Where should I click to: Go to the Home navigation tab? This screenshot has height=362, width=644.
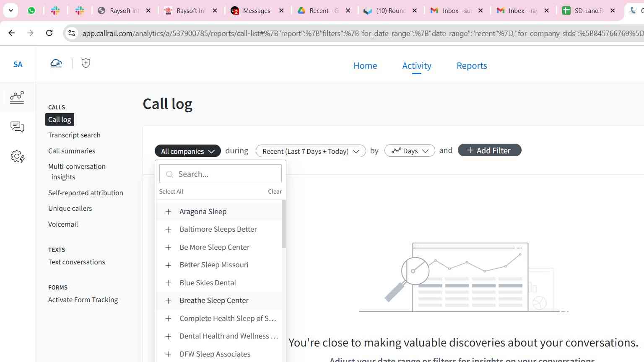[x=365, y=66]
